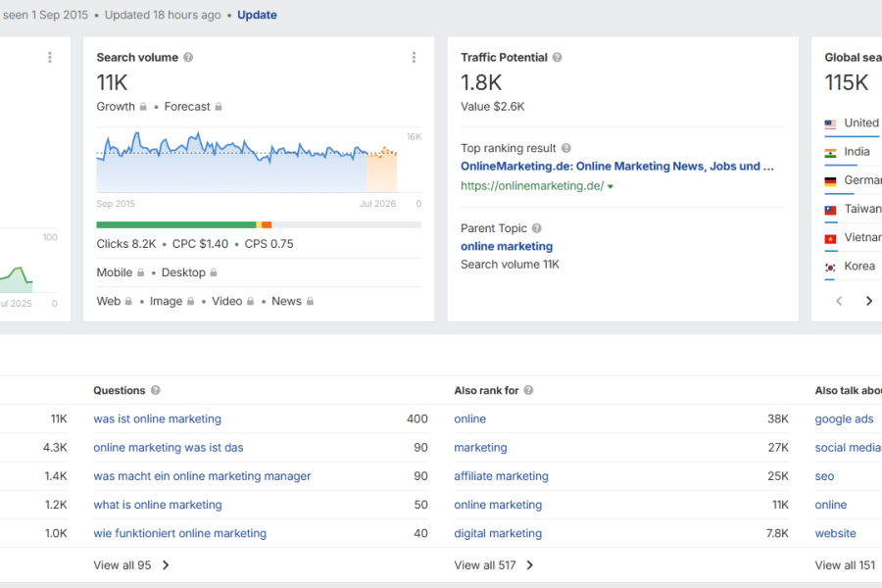Open 'online marketing' in Also rank for list
882x588 pixels.
point(499,505)
